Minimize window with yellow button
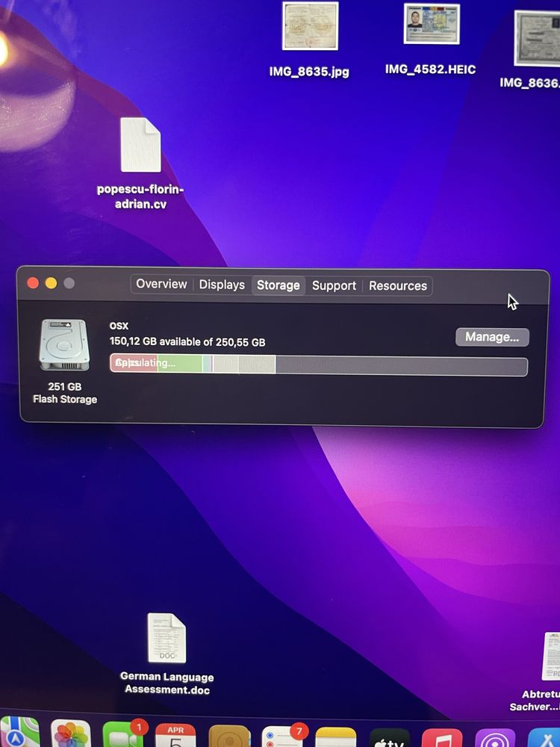This screenshot has height=747, width=560. (x=51, y=283)
